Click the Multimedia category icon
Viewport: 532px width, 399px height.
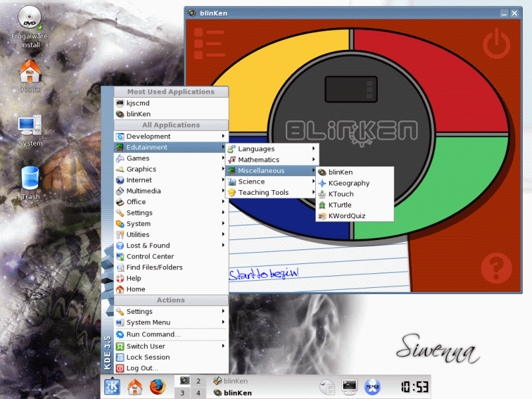point(120,191)
